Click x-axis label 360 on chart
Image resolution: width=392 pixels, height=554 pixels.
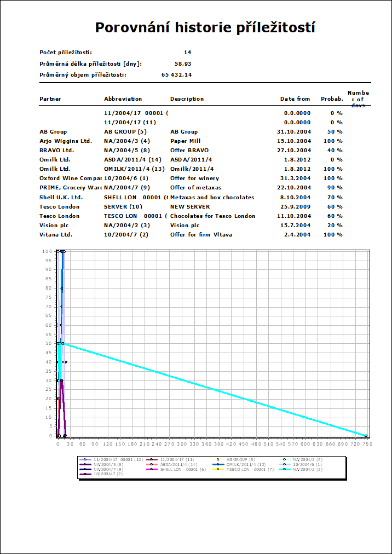(x=207, y=444)
